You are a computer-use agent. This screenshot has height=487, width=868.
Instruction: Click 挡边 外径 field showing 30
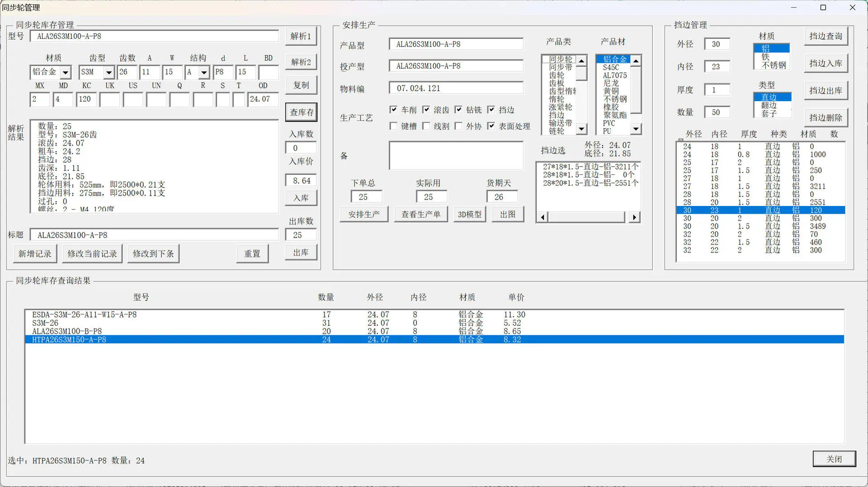717,44
